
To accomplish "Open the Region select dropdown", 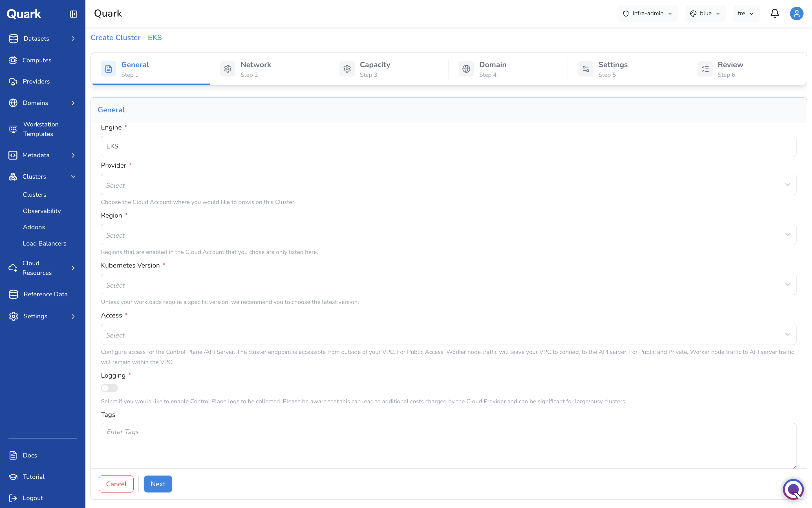I will (449, 235).
